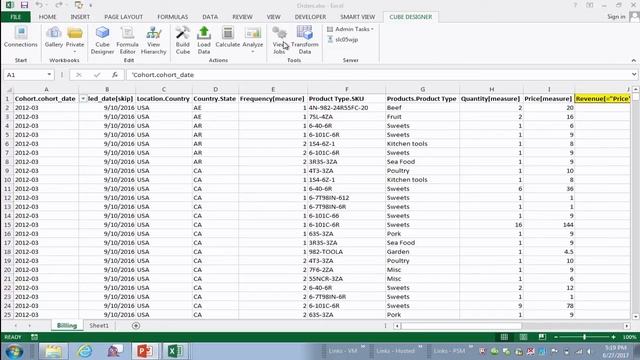This screenshot has width=640, height=360.
Task: Switch to Page Layout view in status bar
Action: pyautogui.click(x=523, y=337)
